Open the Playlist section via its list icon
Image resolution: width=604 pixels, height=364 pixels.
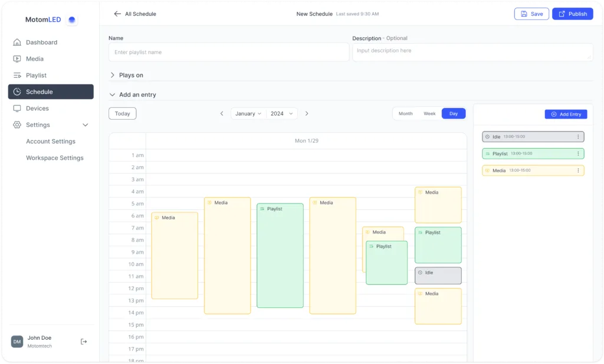pos(18,75)
